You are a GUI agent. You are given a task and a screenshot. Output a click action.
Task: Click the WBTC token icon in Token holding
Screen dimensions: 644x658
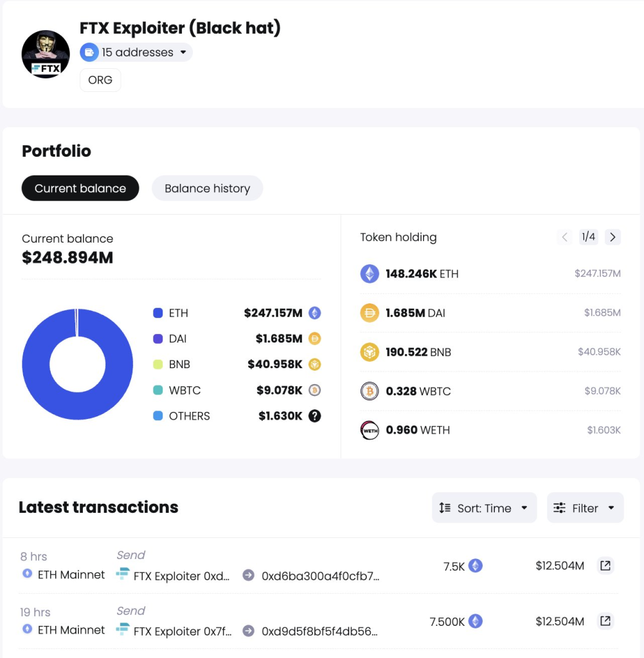pos(370,391)
